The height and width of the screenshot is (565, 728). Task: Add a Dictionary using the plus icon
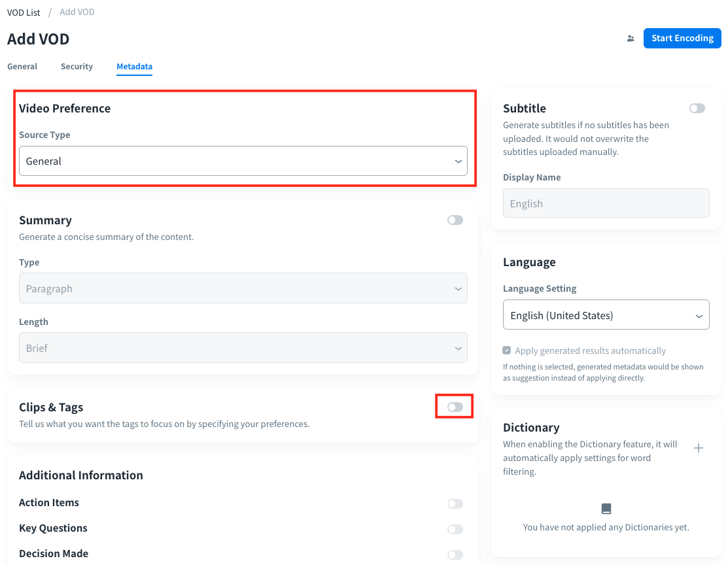tap(699, 448)
